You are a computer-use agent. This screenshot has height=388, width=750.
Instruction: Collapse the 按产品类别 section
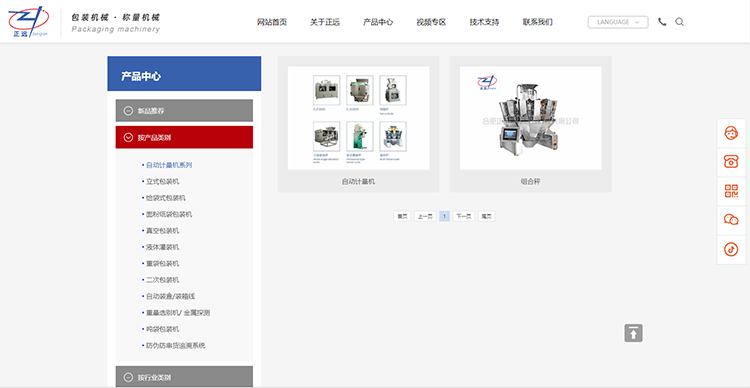[184, 137]
